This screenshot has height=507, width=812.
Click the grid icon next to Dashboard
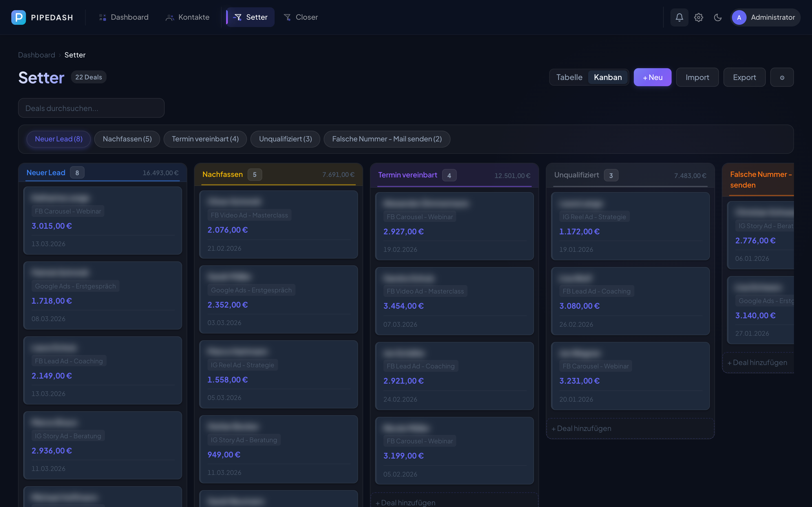(102, 17)
